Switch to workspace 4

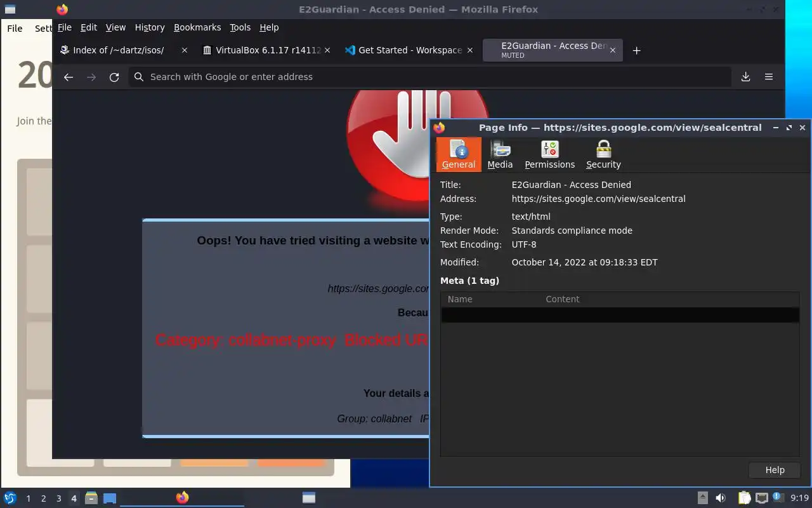point(74,498)
